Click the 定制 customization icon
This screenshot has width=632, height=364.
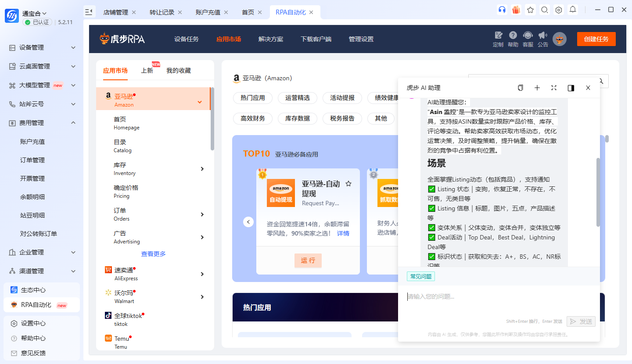click(498, 39)
